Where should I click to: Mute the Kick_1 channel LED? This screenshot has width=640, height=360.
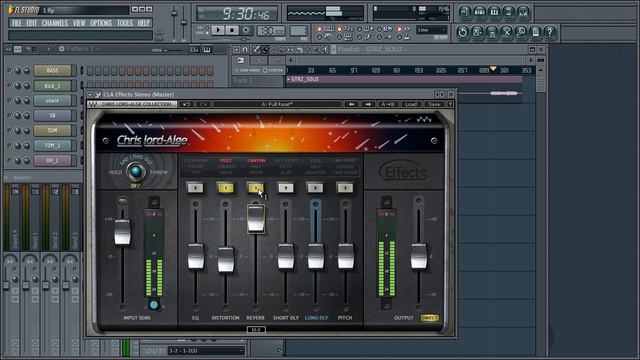click(9, 86)
